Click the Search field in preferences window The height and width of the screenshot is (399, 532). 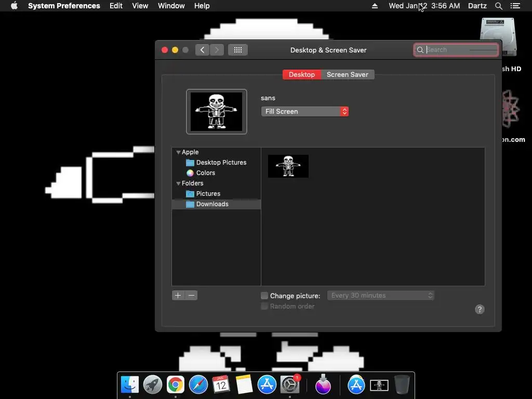pos(456,50)
